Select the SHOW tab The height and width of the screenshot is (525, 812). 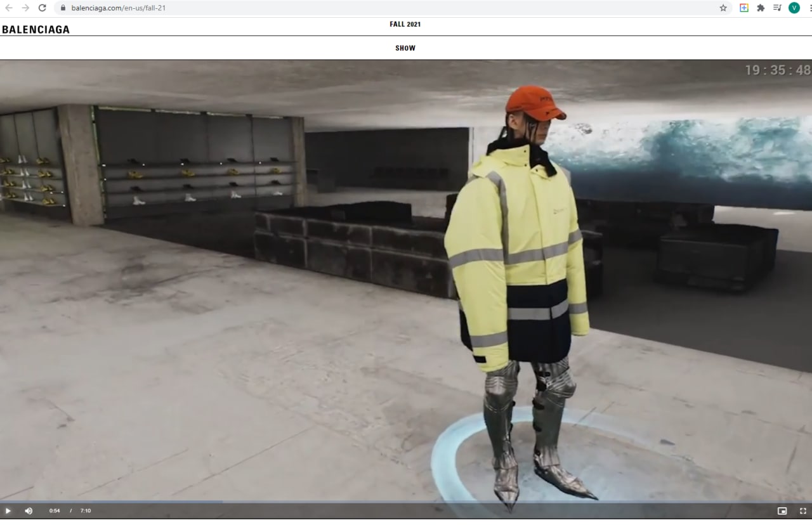pos(405,48)
